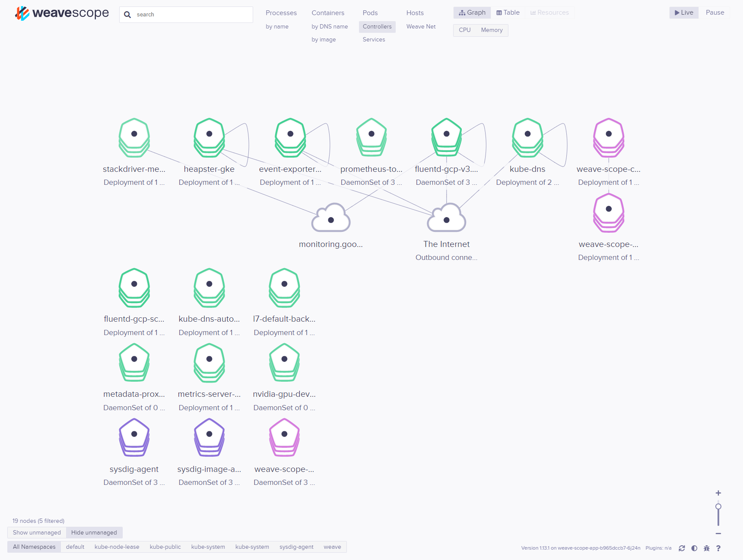The width and height of the screenshot is (743, 560).
Task: Click the version info text
Action: point(581,548)
